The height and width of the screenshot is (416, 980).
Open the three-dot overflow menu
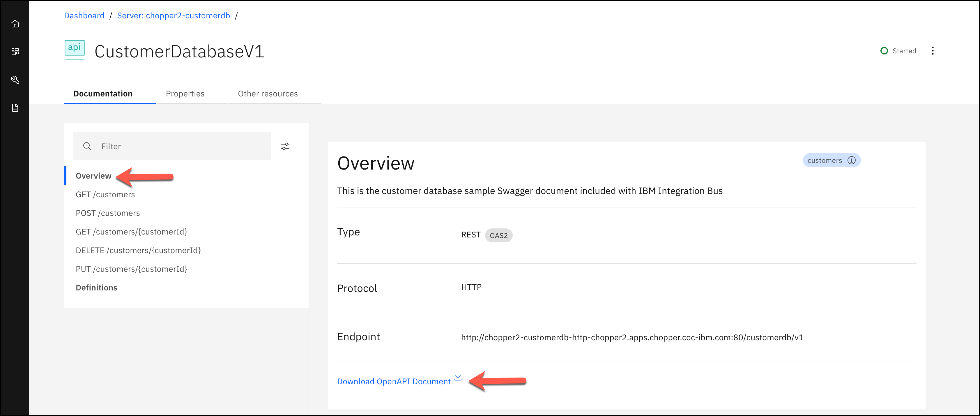click(x=933, y=51)
